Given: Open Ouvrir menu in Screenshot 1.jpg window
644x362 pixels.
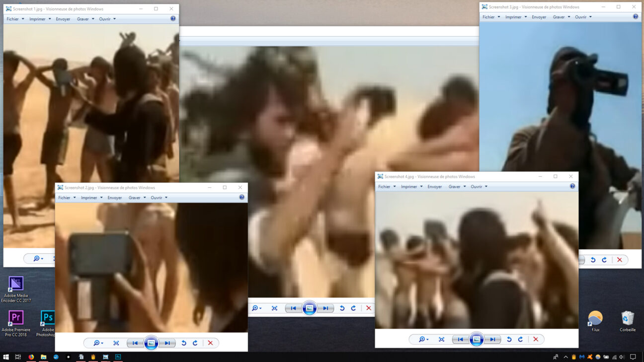Looking at the screenshot, I should [x=107, y=19].
